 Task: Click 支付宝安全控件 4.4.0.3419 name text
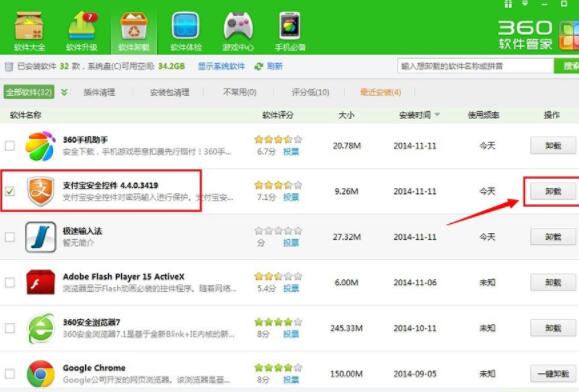[110, 185]
